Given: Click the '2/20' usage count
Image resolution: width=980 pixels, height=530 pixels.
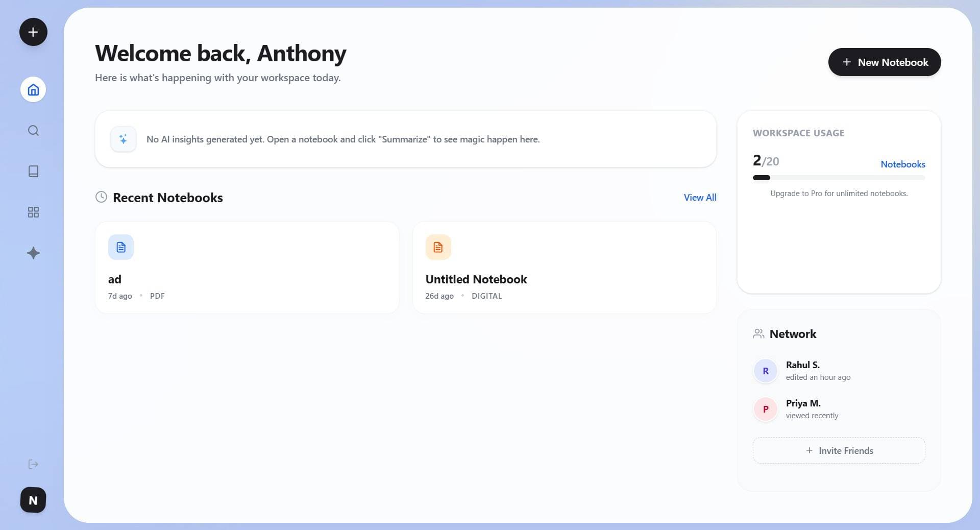Looking at the screenshot, I should point(766,161).
